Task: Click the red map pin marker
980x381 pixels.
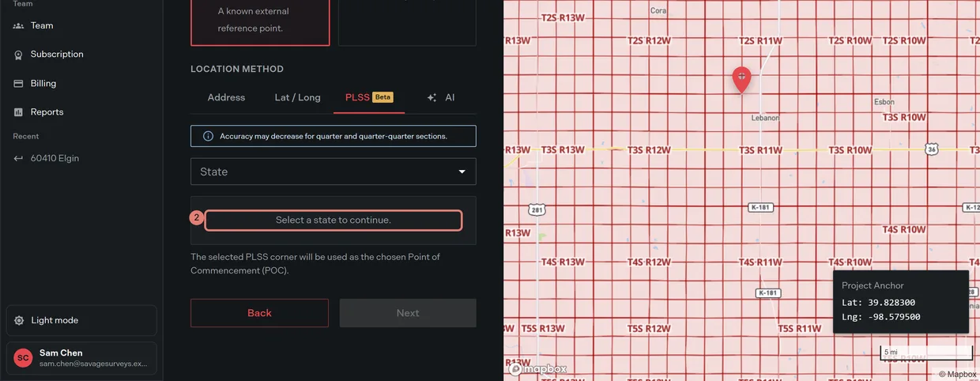Action: 741,79
